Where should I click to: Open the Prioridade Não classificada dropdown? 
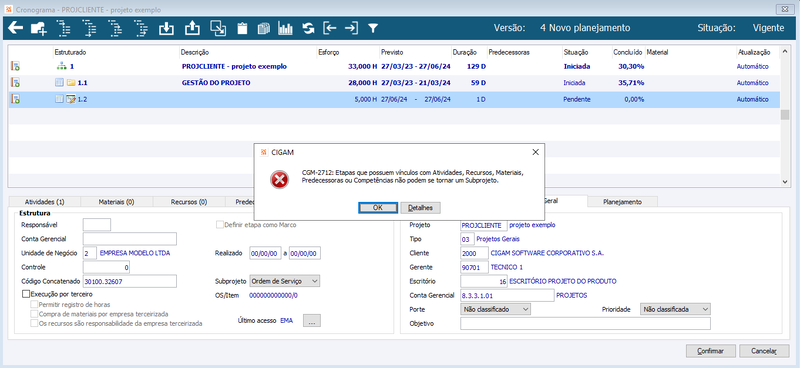tap(675, 309)
